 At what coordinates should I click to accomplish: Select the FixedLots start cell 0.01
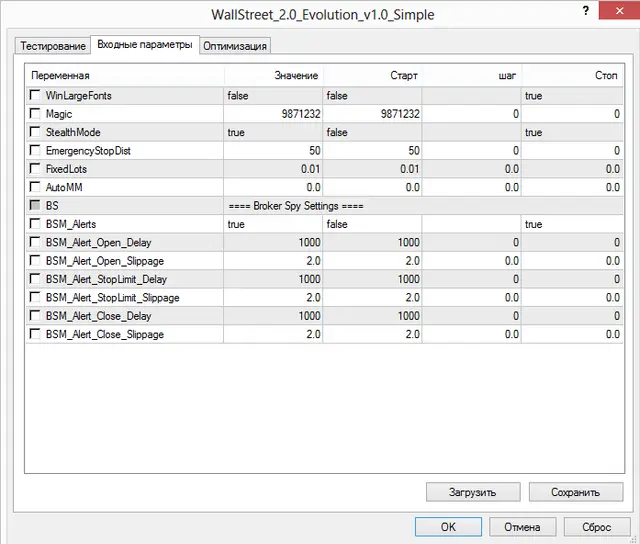[x=372, y=169]
